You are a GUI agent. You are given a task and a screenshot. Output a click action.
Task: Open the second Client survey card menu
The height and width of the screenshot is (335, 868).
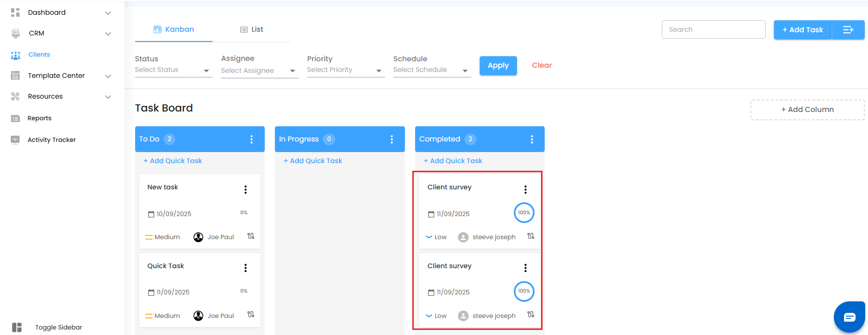click(525, 268)
